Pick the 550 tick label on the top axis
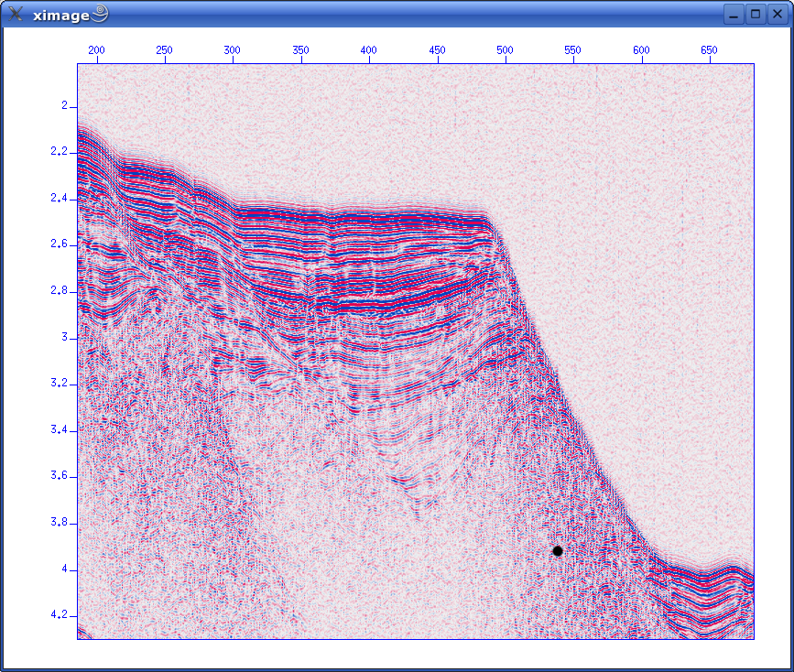 pyautogui.click(x=573, y=49)
